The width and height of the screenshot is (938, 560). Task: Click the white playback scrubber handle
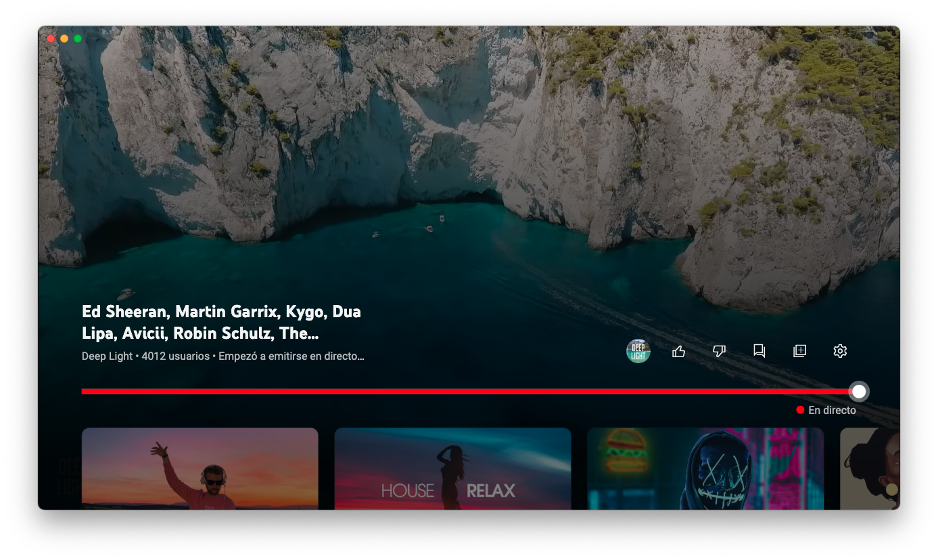859,392
